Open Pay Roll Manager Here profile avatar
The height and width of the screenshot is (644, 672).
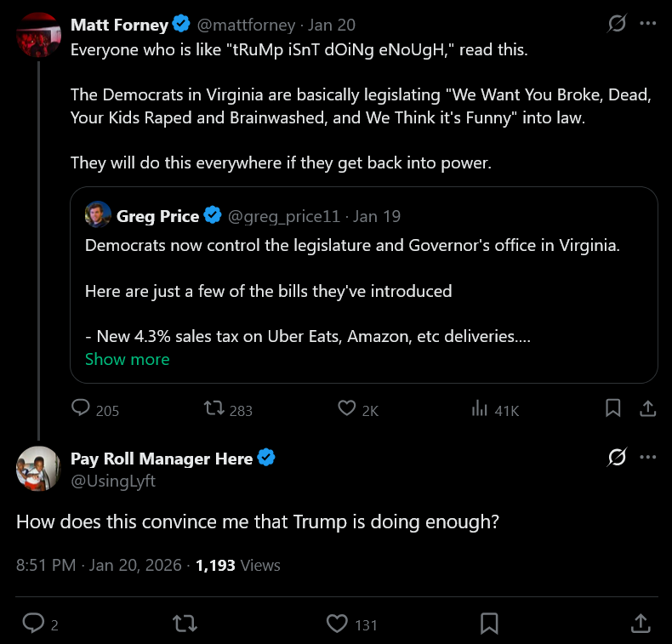tap(38, 468)
